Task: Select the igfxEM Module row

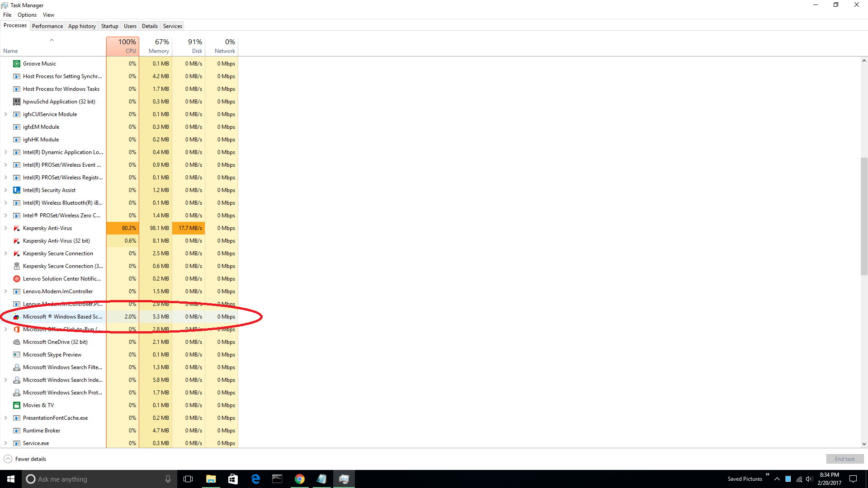Action: 119,127
